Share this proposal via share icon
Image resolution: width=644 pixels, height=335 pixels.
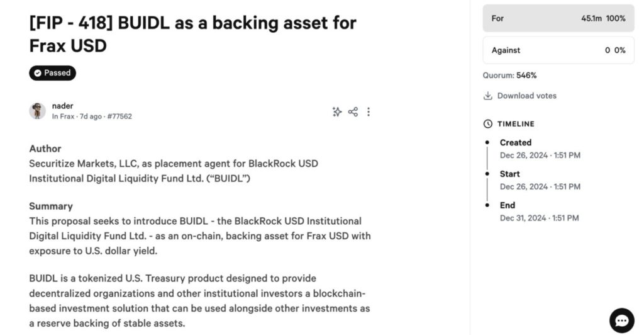click(353, 111)
